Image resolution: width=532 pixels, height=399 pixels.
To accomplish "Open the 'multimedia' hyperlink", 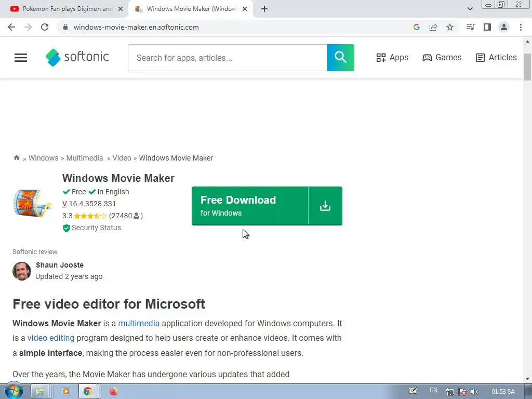I will pos(139,323).
